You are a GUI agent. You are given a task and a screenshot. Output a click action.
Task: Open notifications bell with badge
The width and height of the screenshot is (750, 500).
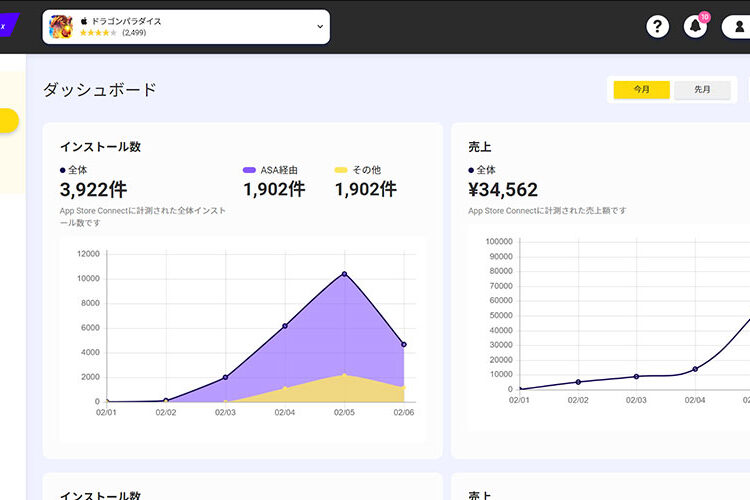(x=695, y=27)
